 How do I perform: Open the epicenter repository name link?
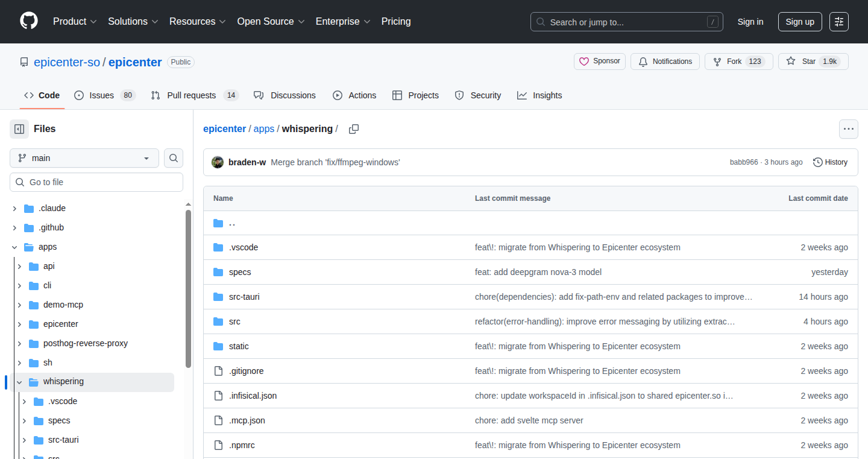135,62
